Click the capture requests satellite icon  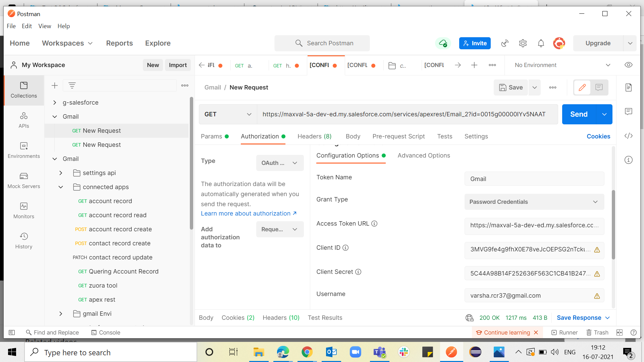click(504, 43)
